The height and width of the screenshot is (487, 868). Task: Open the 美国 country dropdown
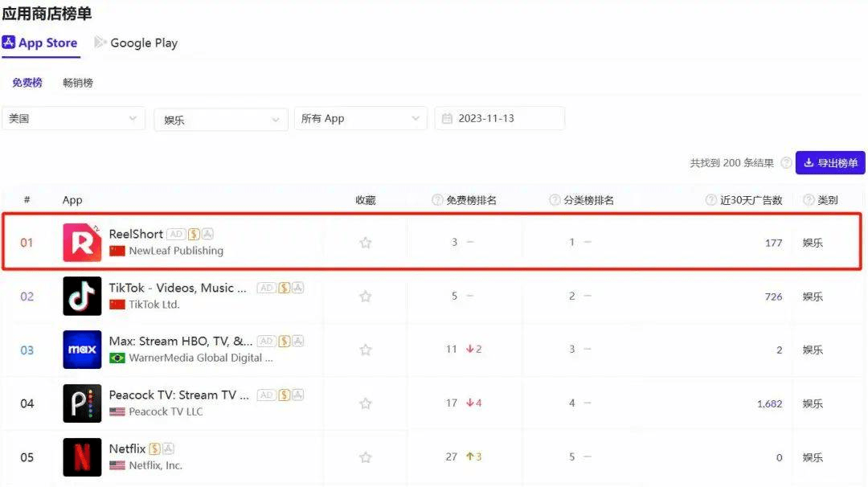click(74, 118)
